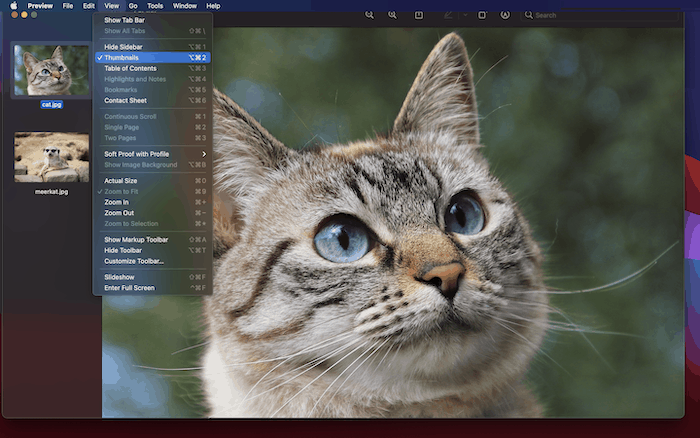Image resolution: width=700 pixels, height=438 pixels.
Task: Click the red close window button
Action: (14, 15)
